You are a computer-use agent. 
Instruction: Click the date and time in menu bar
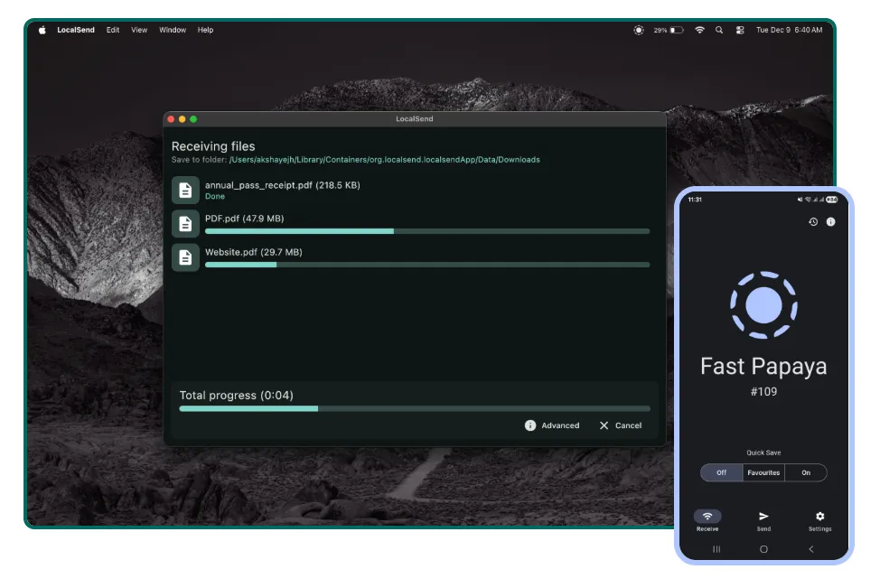coord(789,31)
